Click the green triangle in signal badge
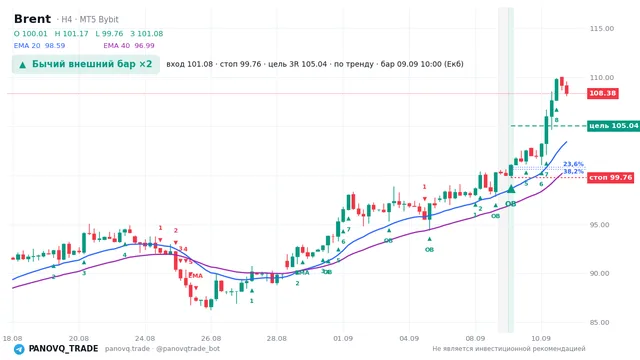This screenshot has width=640, height=360. (23, 64)
